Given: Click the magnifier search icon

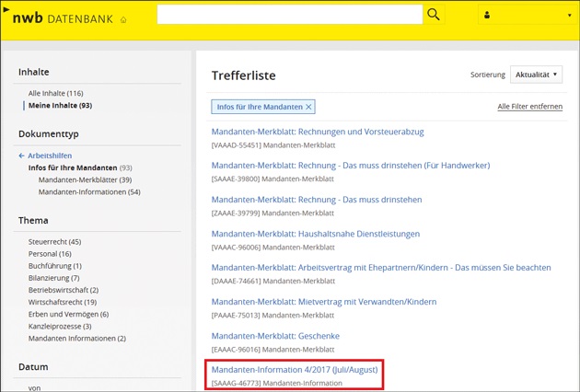Looking at the screenshot, I should tap(433, 15).
